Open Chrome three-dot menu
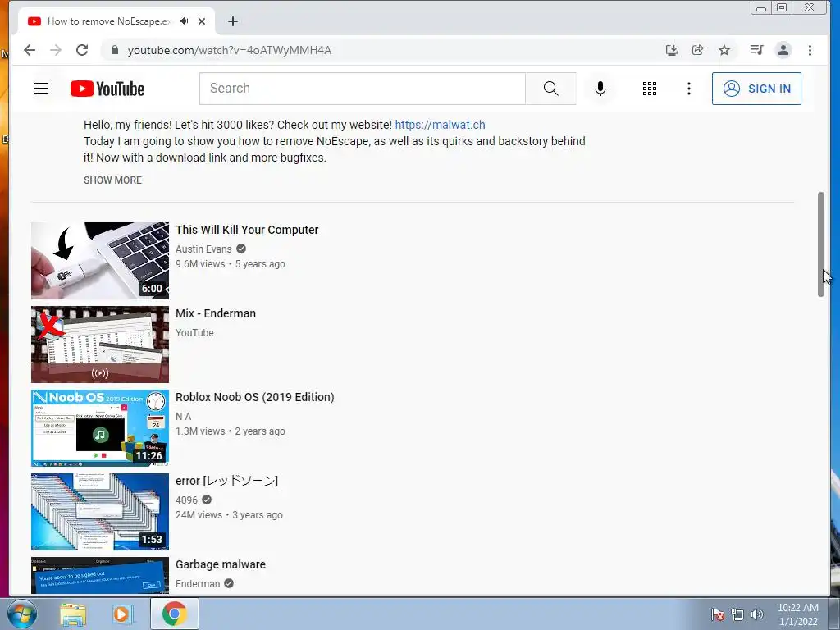This screenshot has width=840, height=630. tap(810, 50)
